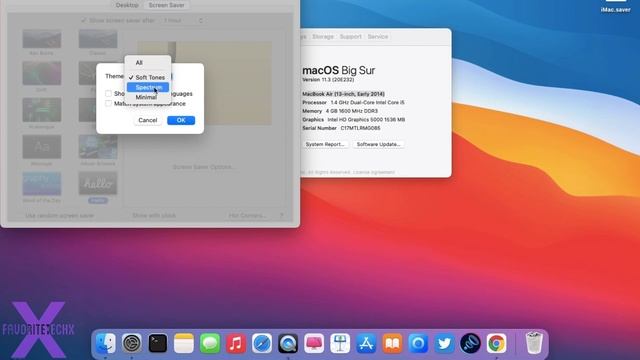Select the Arabesque screen saver thumbnail
The width and height of the screenshot is (640, 360).
click(42, 110)
